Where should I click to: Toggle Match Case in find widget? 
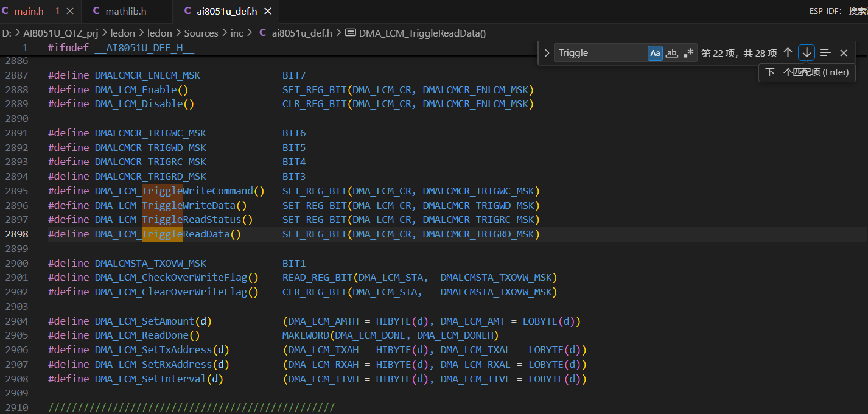tap(655, 53)
